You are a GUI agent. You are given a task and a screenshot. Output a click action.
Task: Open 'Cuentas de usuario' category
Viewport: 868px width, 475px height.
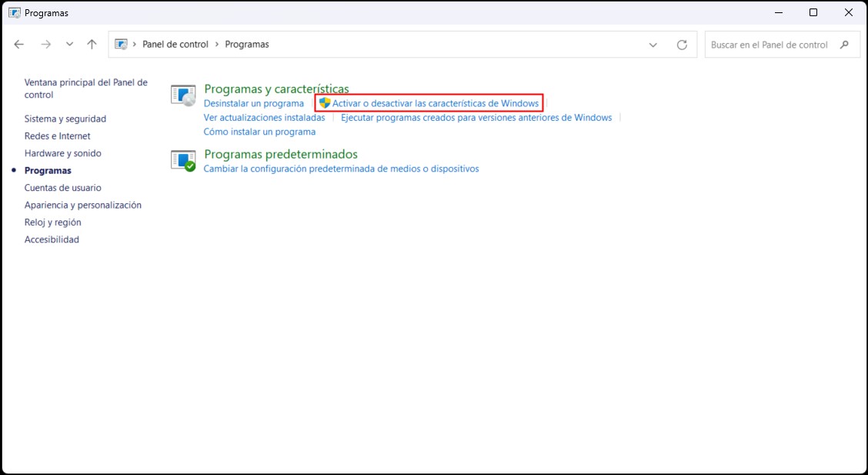pos(63,188)
